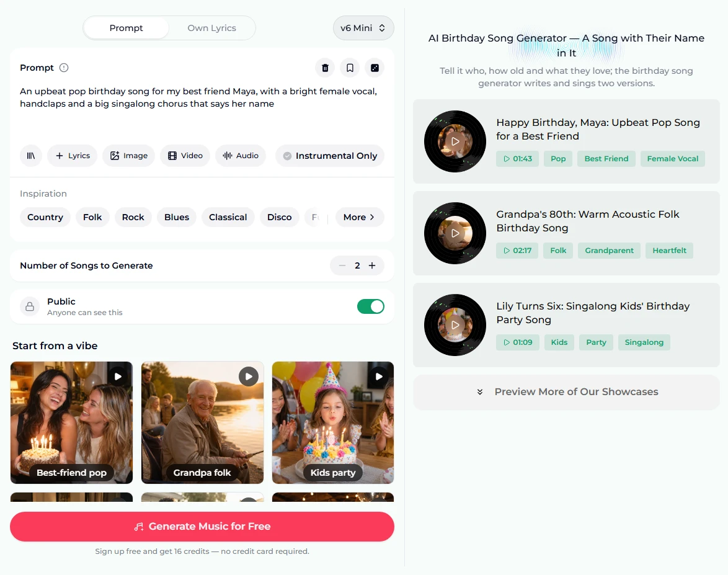Play Happy Birthday, Maya vinyl record
The image size is (728, 575).
pos(455,141)
